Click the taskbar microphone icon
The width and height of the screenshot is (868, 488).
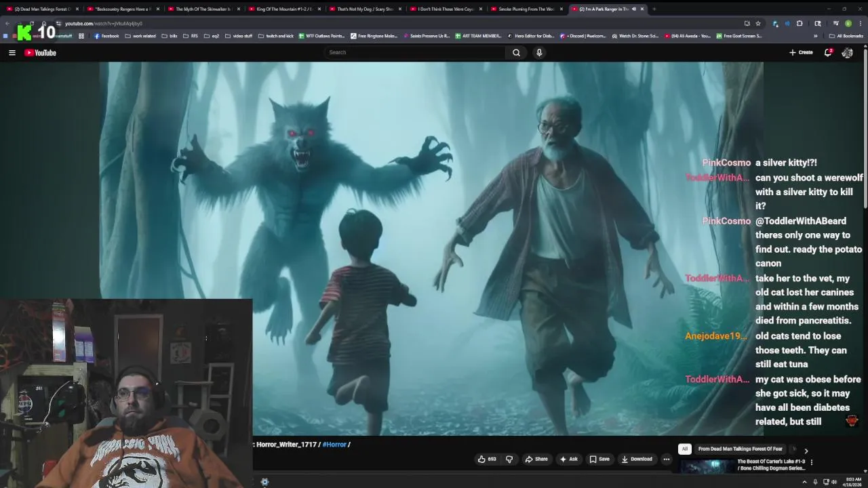tap(815, 482)
